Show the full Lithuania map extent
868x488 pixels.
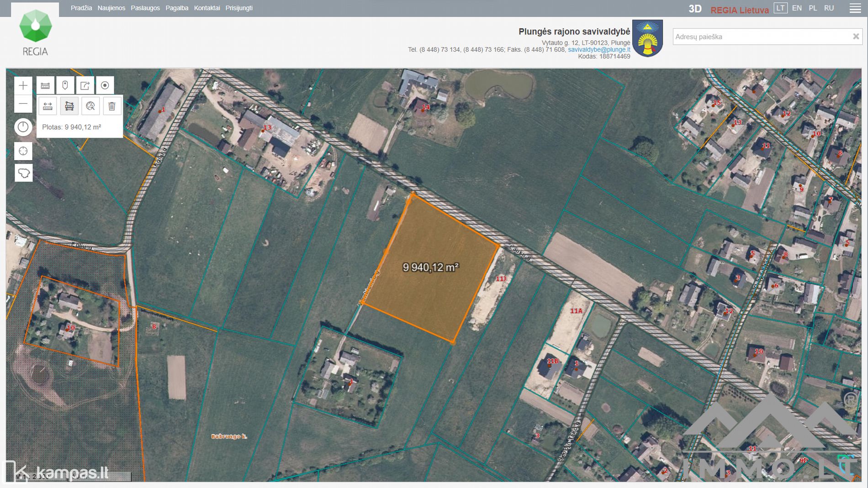[x=23, y=173]
